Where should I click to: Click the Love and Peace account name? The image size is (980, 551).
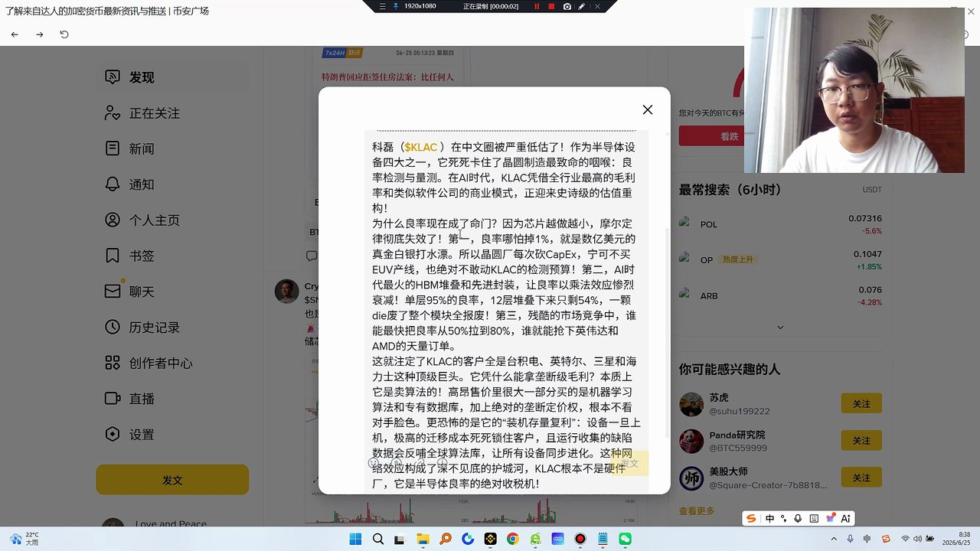pyautogui.click(x=171, y=524)
